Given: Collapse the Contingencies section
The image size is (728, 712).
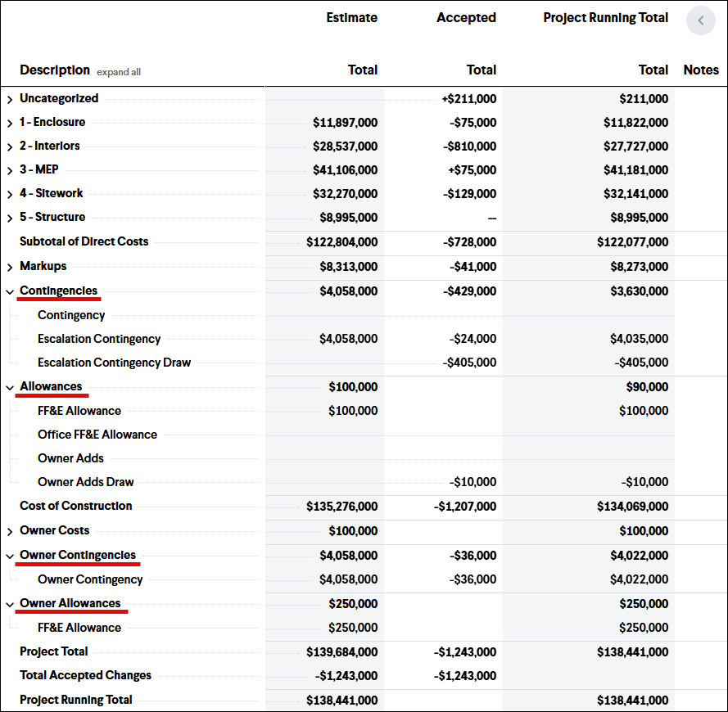Looking at the screenshot, I should [x=10, y=291].
